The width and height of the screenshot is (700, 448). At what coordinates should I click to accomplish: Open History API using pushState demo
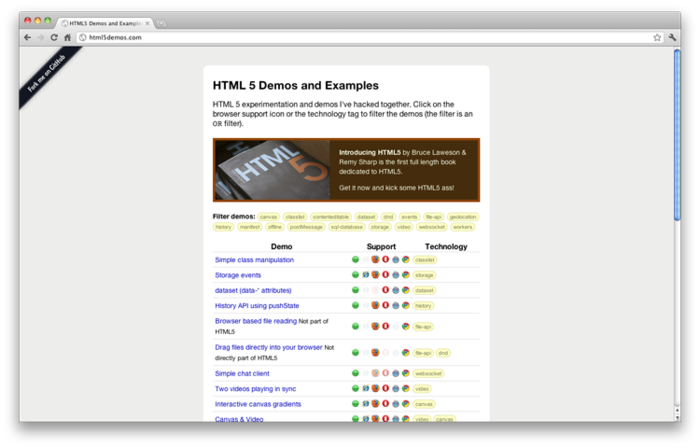coord(257,306)
